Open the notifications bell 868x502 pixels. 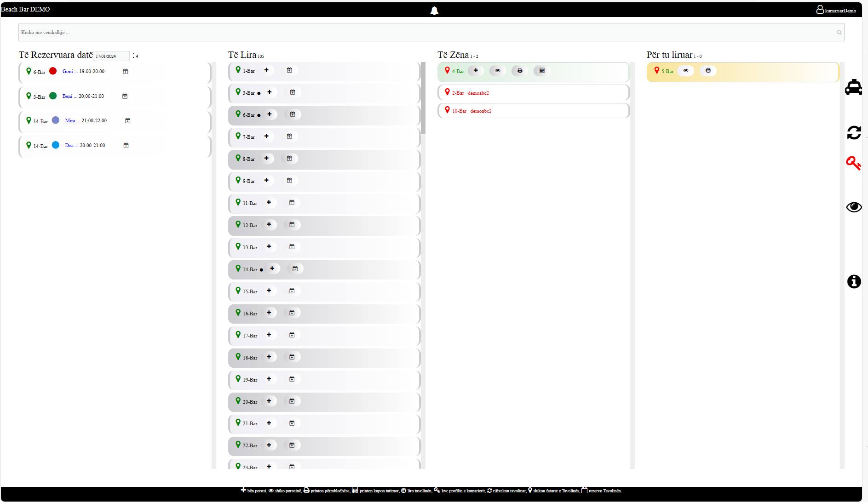pos(434,11)
